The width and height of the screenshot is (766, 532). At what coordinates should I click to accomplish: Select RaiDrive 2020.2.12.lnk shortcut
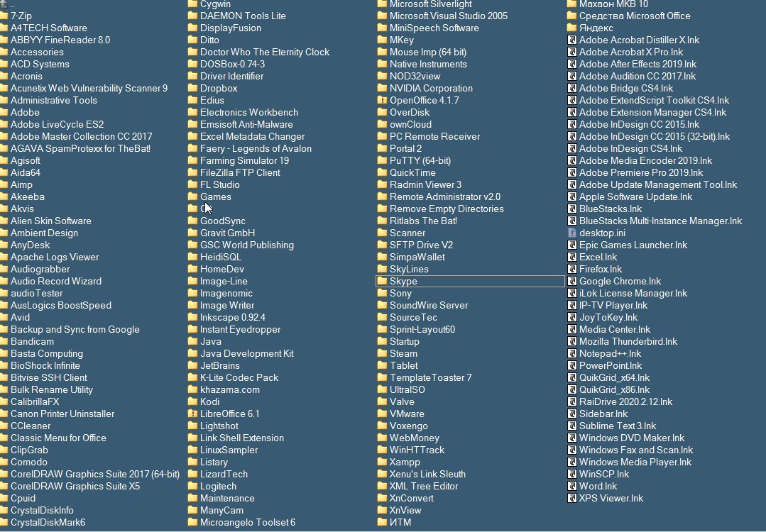pos(626,401)
